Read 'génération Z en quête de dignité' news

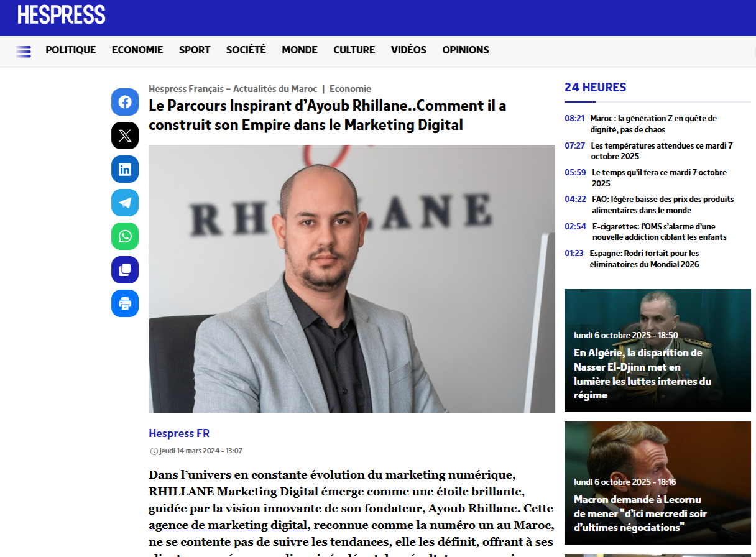click(x=653, y=124)
